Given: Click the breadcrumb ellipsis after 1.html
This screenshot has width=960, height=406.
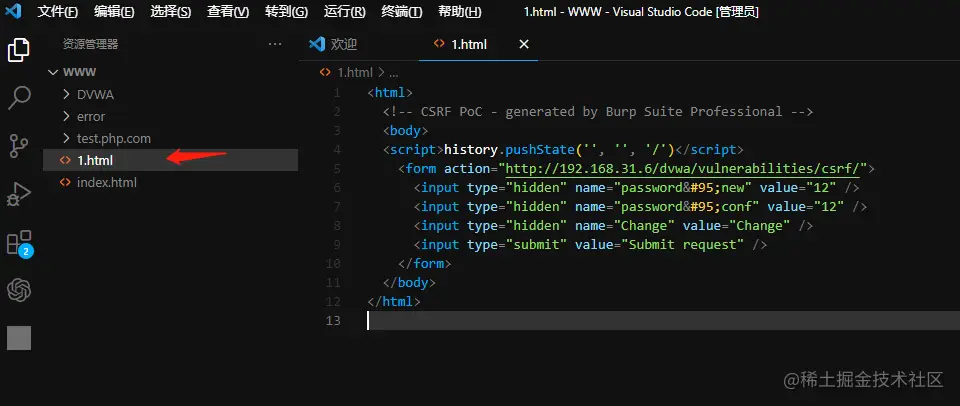Looking at the screenshot, I should 393,72.
